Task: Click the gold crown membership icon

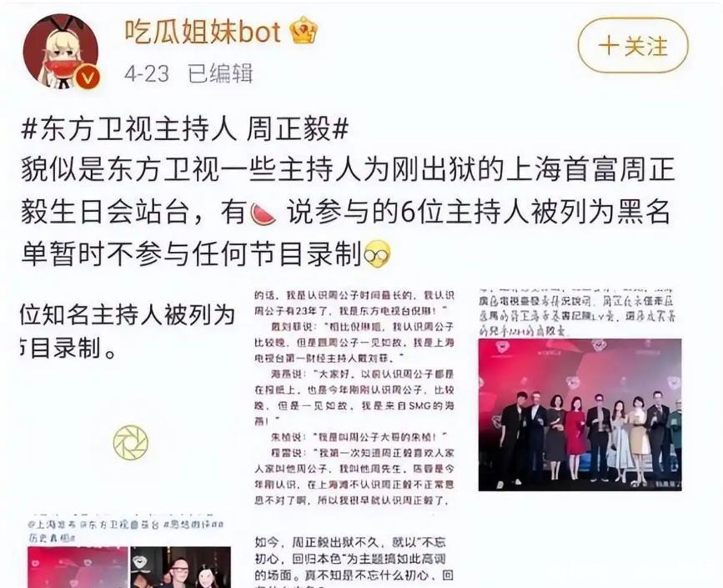Action: point(304,30)
